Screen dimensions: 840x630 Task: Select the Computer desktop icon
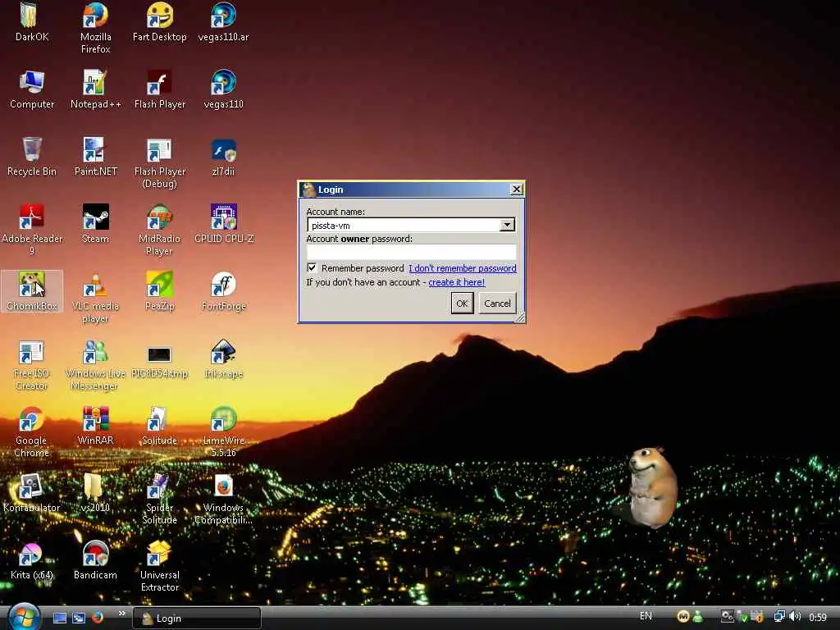[31, 83]
